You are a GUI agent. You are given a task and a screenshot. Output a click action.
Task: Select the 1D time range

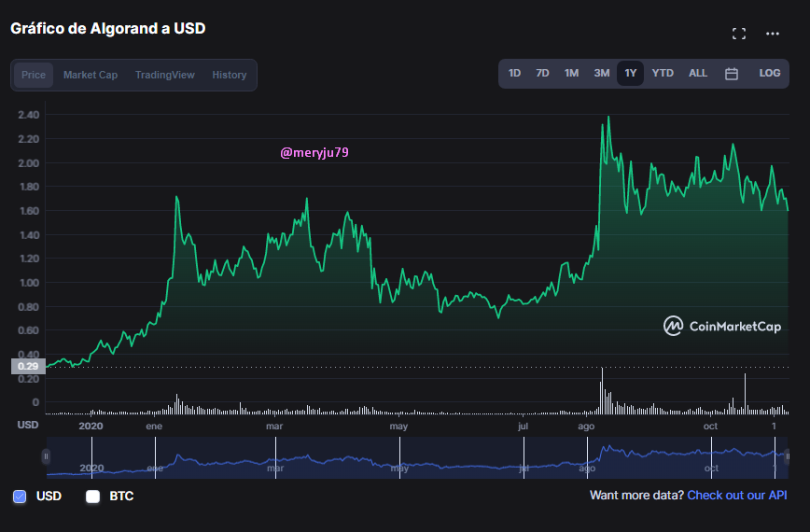click(x=514, y=74)
